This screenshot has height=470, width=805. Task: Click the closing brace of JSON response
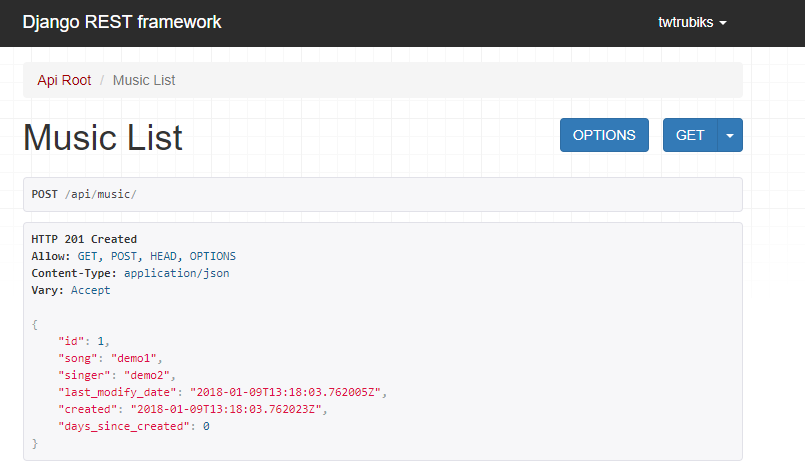point(35,443)
